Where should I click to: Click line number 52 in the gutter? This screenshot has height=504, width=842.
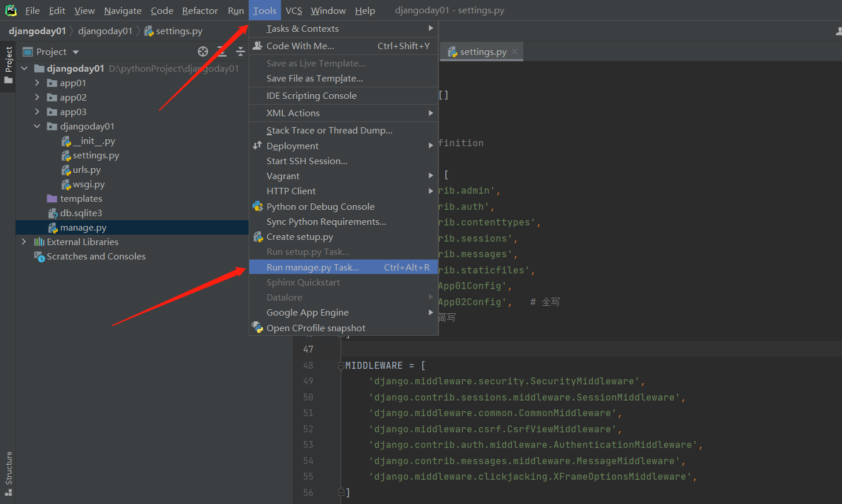click(x=308, y=429)
